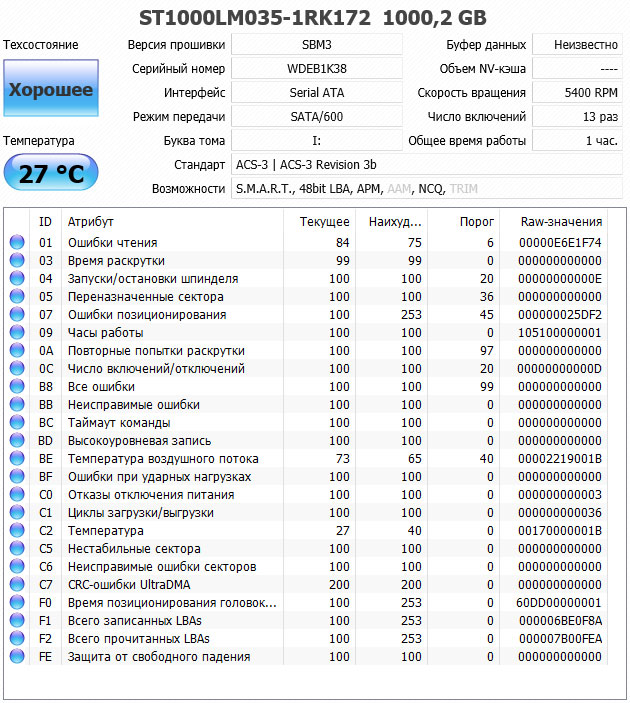The width and height of the screenshot is (630, 703).
Task: Click the Возможности features field
Action: pyautogui.click(x=427, y=189)
